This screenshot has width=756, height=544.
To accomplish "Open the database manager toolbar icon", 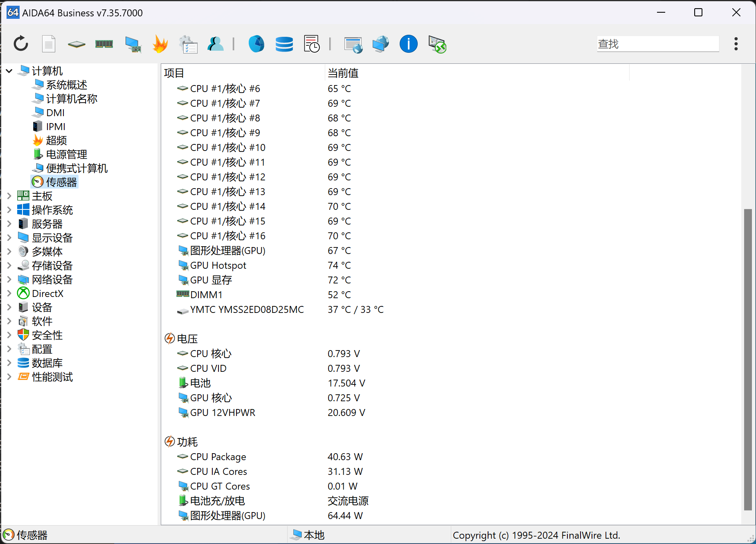I will (284, 44).
